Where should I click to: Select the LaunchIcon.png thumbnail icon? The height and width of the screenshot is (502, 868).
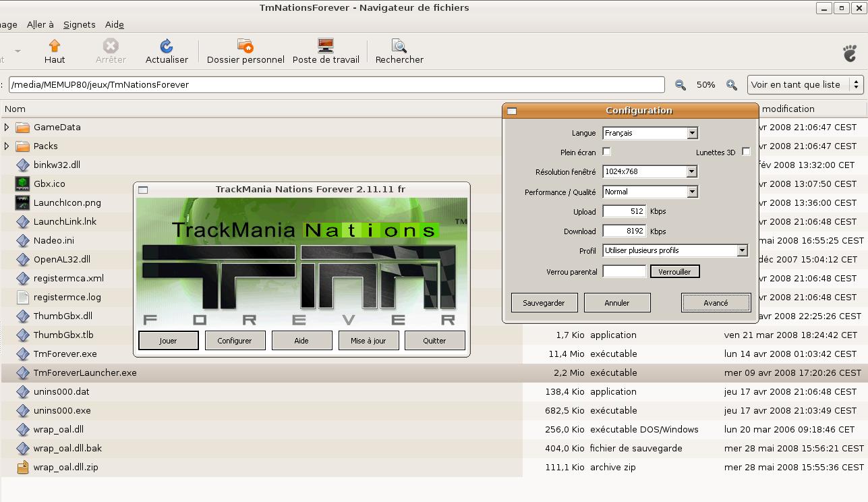pos(22,202)
